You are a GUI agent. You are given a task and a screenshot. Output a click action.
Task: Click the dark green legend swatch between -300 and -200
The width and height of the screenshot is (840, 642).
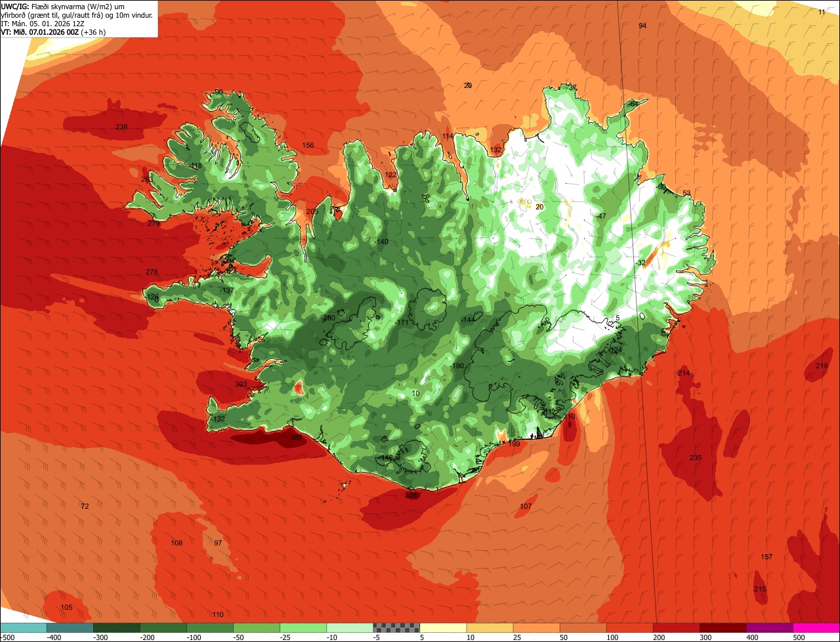117,627
